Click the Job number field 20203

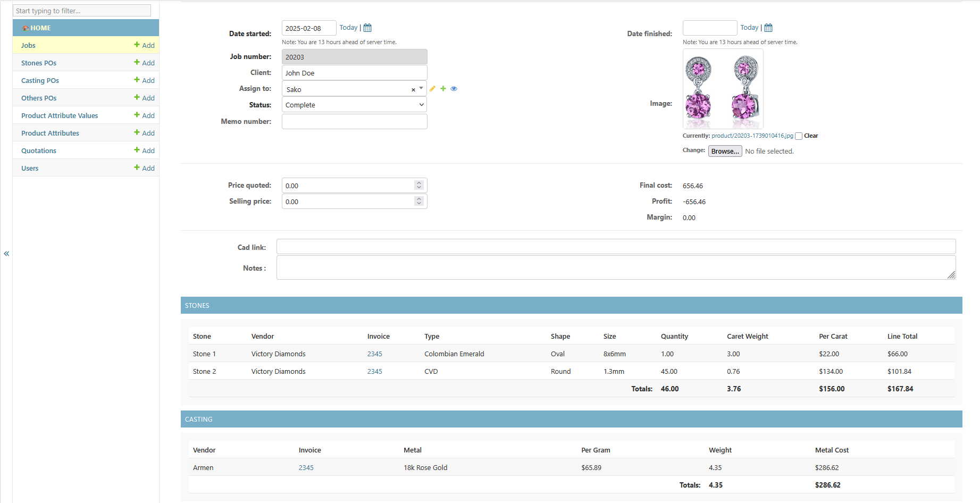pyautogui.click(x=354, y=57)
